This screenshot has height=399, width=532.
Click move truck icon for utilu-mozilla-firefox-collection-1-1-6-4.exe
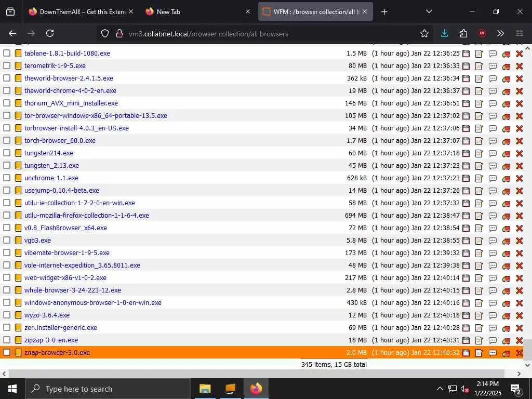[506, 216]
